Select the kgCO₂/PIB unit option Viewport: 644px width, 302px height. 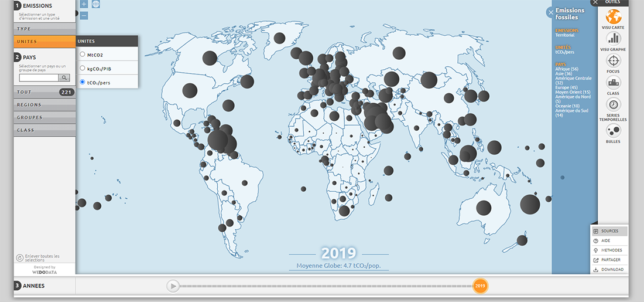[83, 69]
